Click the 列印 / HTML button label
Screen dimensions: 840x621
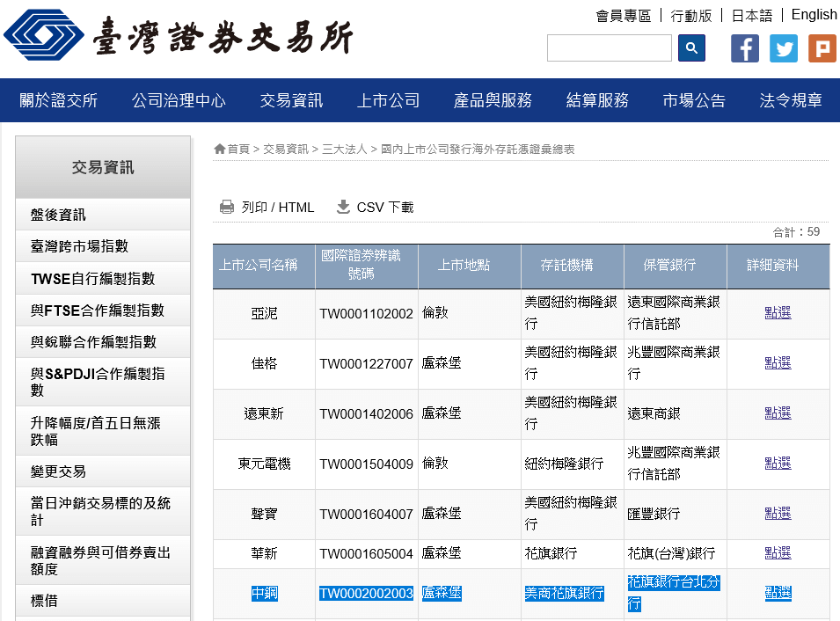pos(277,208)
